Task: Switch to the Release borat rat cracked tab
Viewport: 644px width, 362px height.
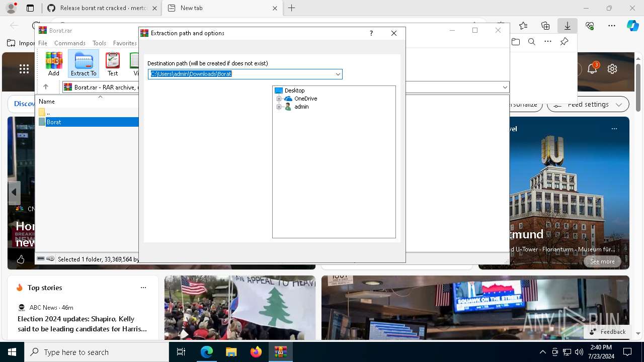Action: click(102, 8)
